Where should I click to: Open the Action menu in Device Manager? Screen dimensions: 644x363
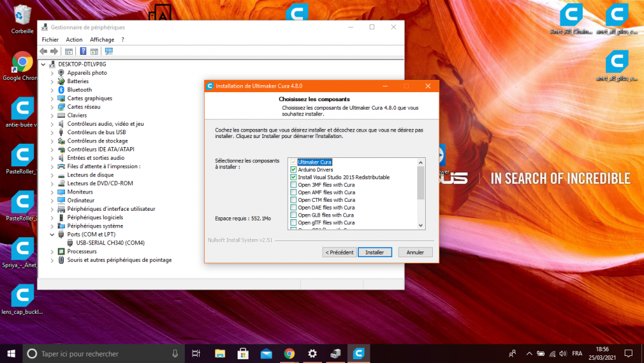74,39
